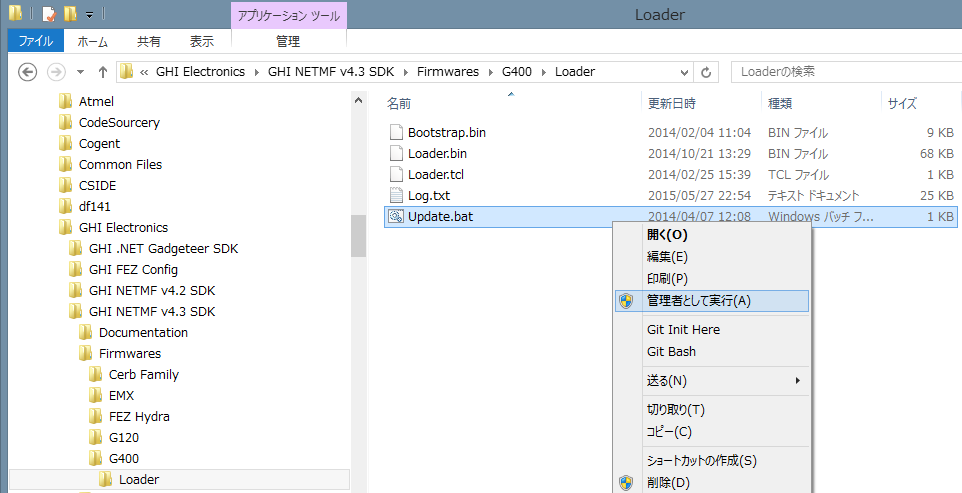Choose Git Bash in context menu
This screenshot has height=493, width=962.
point(671,352)
